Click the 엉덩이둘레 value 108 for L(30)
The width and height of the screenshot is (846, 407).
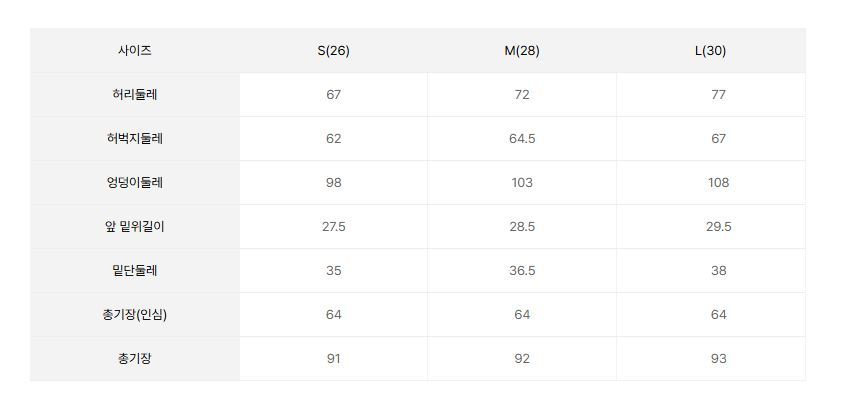pos(718,183)
